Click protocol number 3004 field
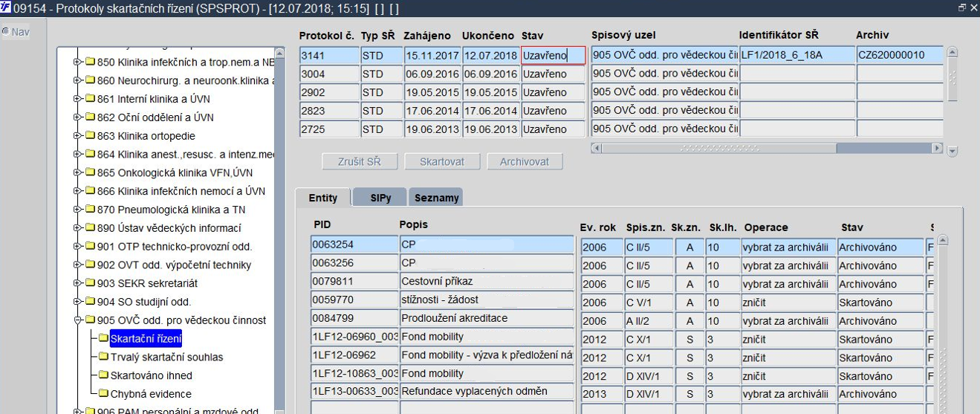 tap(329, 74)
